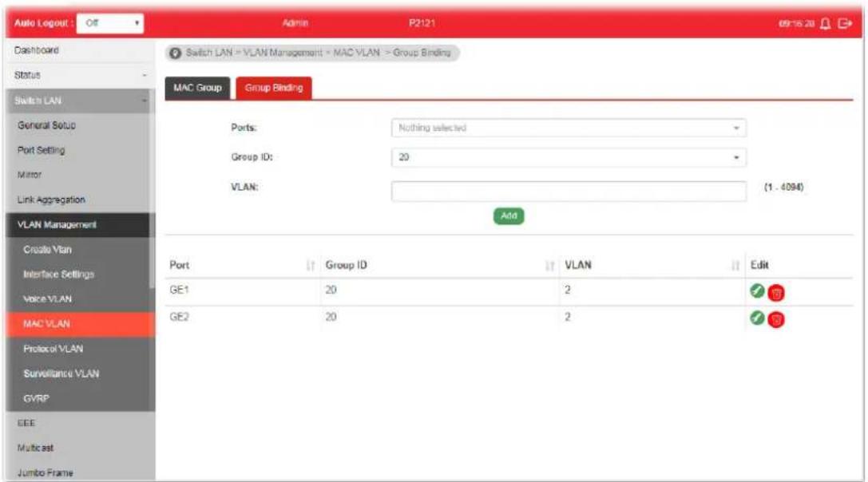Click VLAN value 2 in GE2 row
The width and height of the screenshot is (868, 482).
[x=568, y=317]
